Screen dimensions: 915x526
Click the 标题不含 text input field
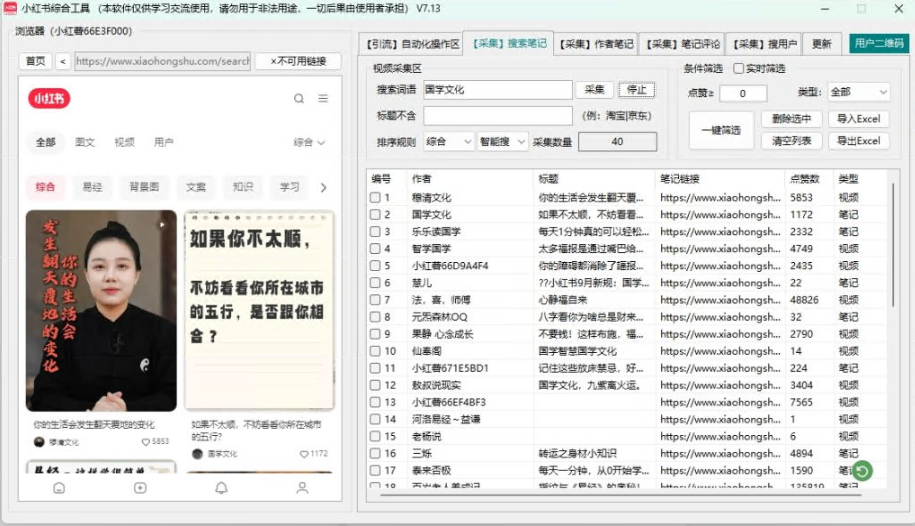pos(497,116)
